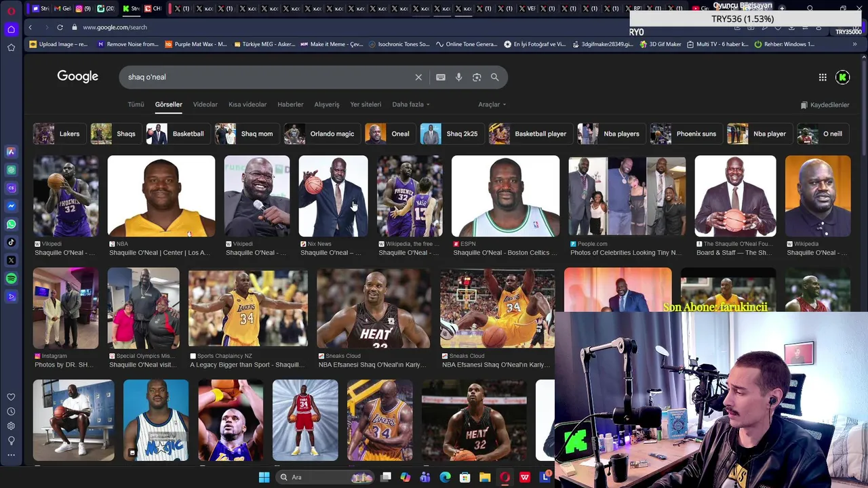Open the Google apps grid
The width and height of the screenshot is (868, 488).
(x=823, y=77)
